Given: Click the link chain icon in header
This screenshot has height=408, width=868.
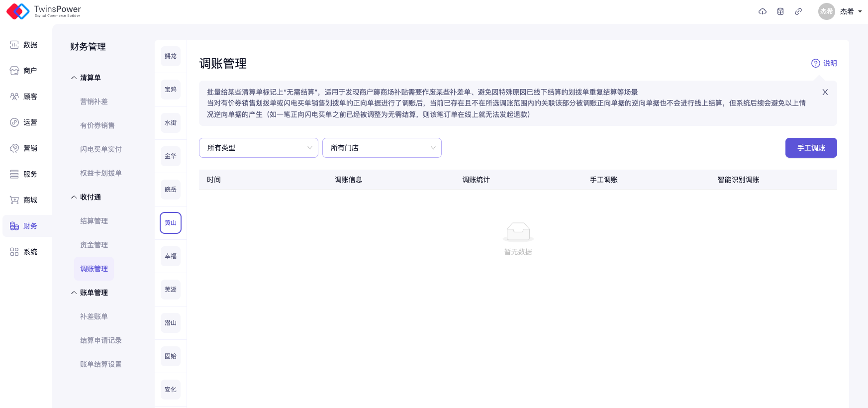Looking at the screenshot, I should pyautogui.click(x=798, y=11).
